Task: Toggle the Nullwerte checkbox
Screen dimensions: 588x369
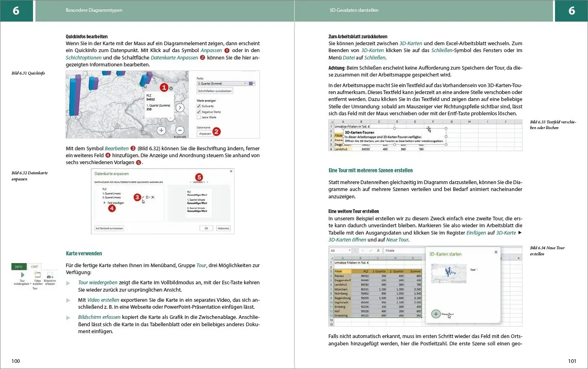Action: tap(199, 106)
